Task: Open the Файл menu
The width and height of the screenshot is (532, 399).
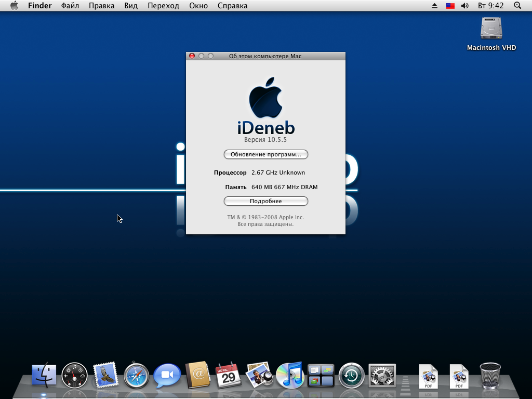Action: (70, 6)
